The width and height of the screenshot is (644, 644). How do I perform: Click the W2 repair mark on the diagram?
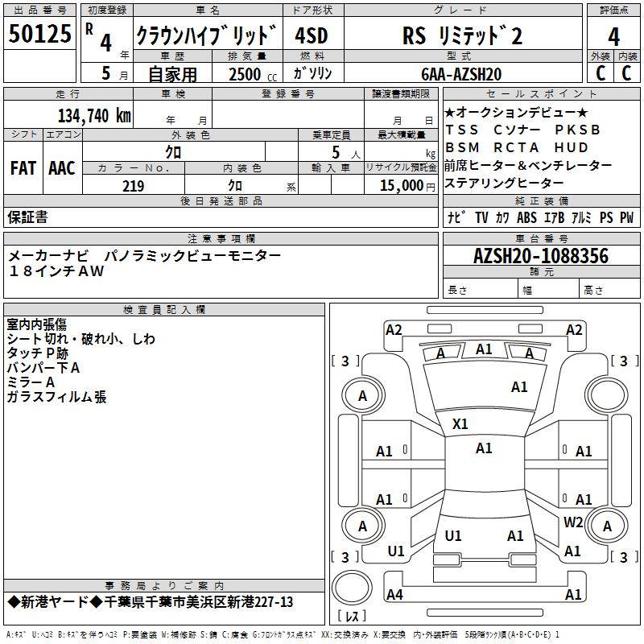[x=573, y=522]
